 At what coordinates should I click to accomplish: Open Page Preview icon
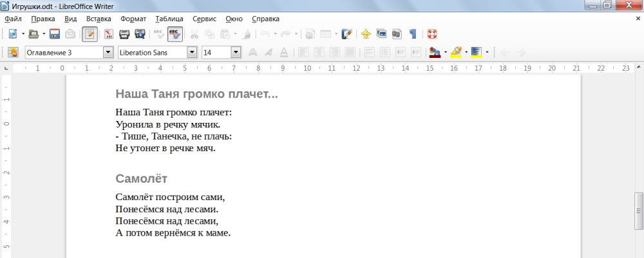pos(140,34)
